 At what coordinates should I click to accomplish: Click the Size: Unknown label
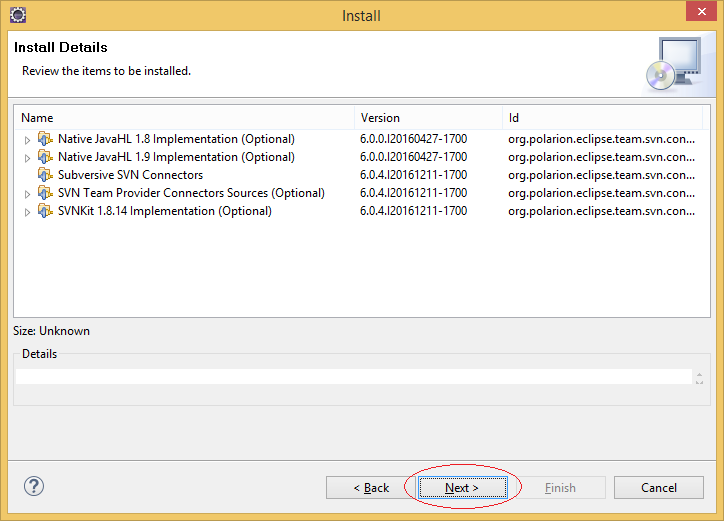coord(51,331)
